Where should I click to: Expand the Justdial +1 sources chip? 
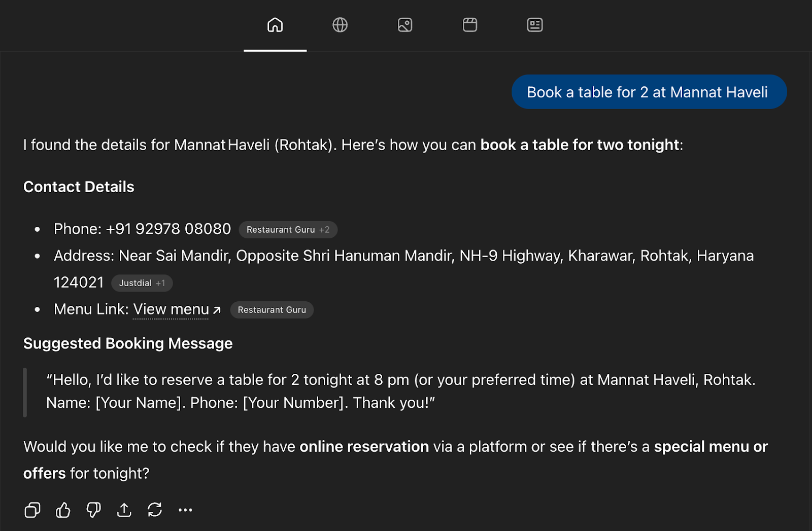point(142,283)
